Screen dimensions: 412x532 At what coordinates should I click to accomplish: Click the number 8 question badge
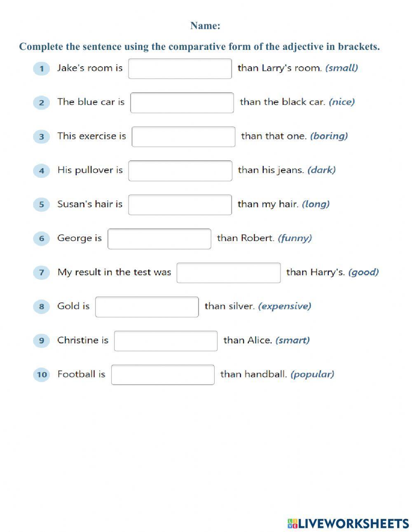pyautogui.click(x=41, y=307)
